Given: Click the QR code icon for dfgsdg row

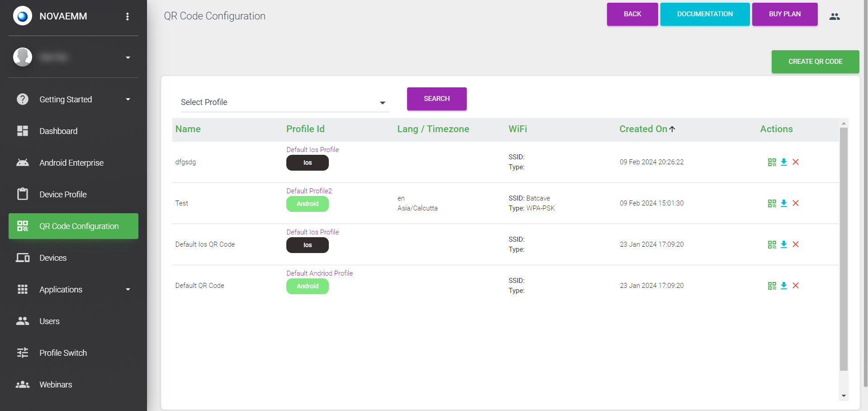Looking at the screenshot, I should pyautogui.click(x=772, y=162).
